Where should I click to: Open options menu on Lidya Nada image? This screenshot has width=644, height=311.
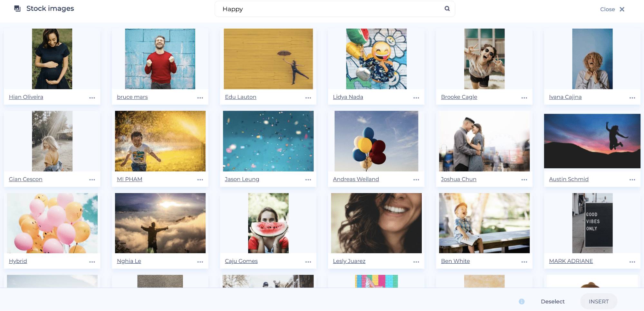[x=416, y=97]
